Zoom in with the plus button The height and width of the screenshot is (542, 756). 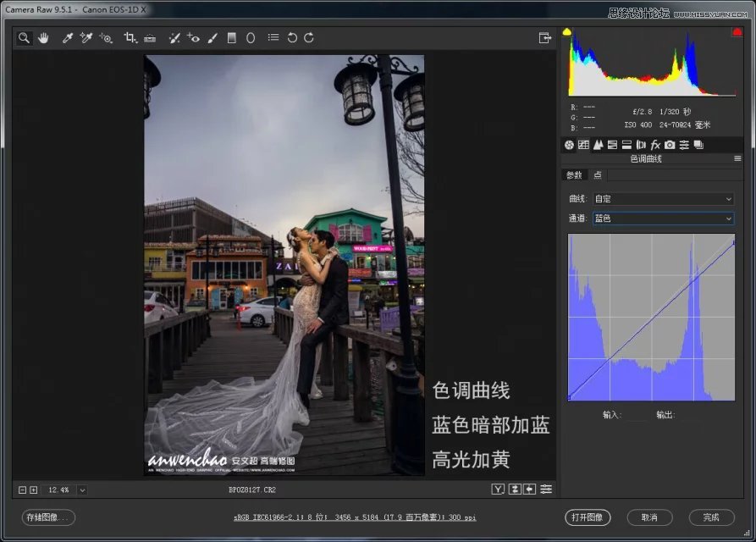(33, 490)
